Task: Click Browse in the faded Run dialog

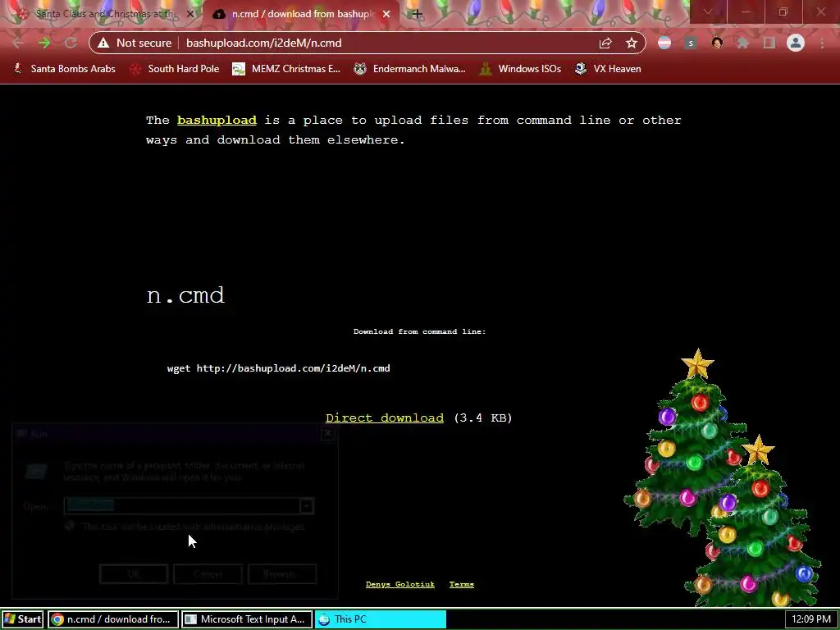Action: [x=282, y=574]
